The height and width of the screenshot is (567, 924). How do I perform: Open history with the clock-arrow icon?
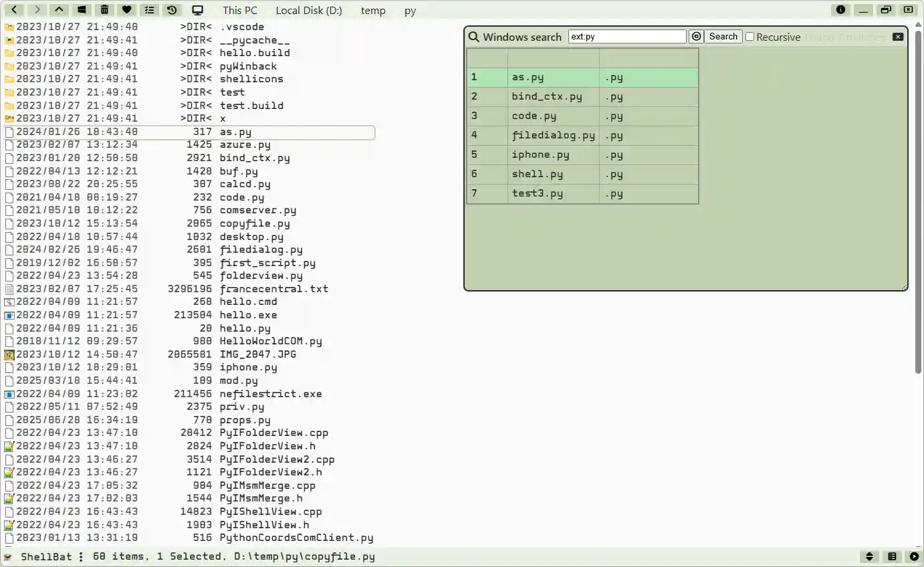click(x=172, y=9)
